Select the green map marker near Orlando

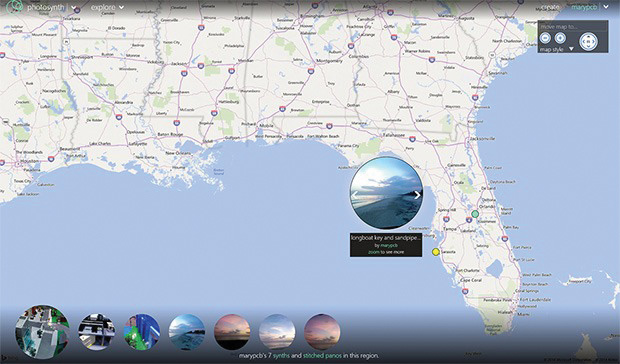[x=475, y=214]
